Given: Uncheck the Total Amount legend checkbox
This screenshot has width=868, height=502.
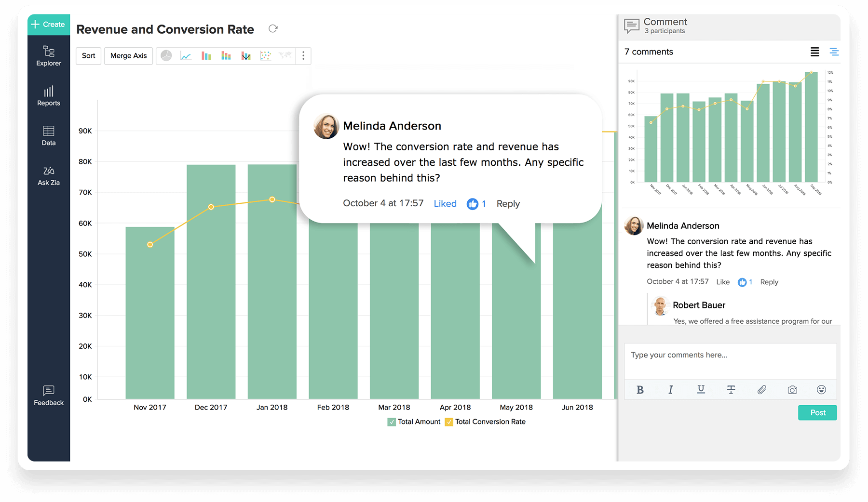Looking at the screenshot, I should [x=392, y=422].
